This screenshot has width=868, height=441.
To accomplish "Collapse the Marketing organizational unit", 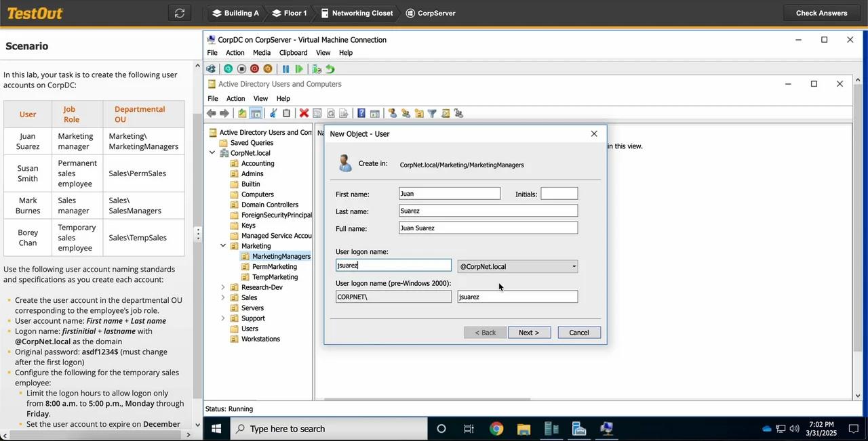I will (223, 245).
